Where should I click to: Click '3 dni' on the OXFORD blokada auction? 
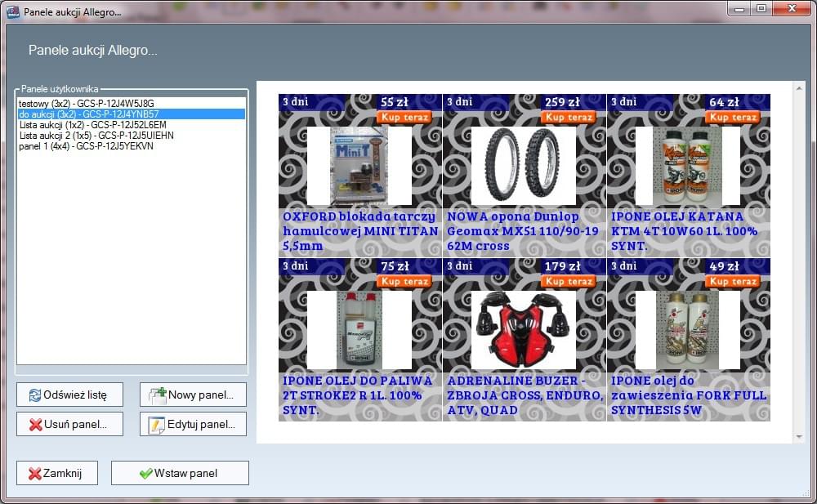(296, 101)
